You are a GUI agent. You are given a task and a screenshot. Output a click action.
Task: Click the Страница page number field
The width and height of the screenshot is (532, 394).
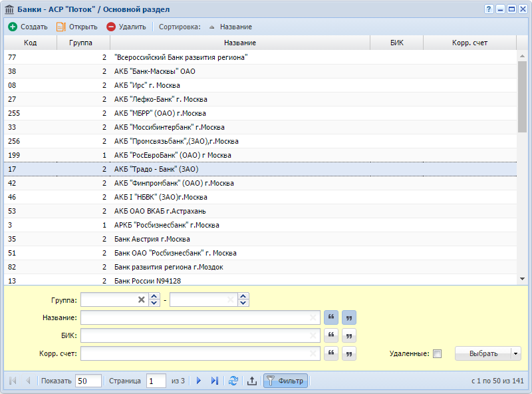[156, 381]
